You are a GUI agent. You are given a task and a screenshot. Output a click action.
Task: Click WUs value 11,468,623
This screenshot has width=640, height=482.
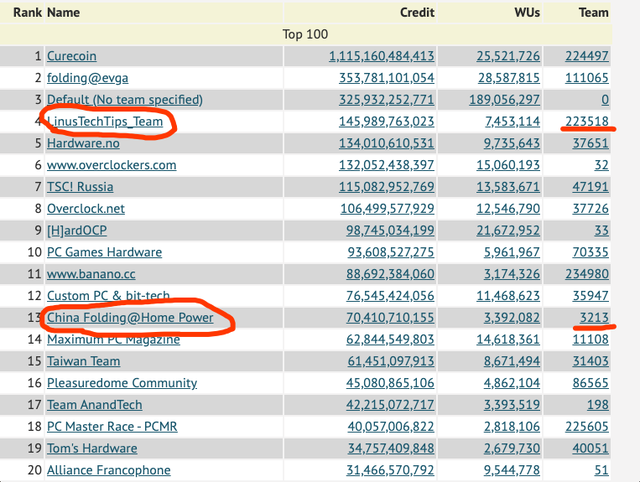(x=508, y=295)
